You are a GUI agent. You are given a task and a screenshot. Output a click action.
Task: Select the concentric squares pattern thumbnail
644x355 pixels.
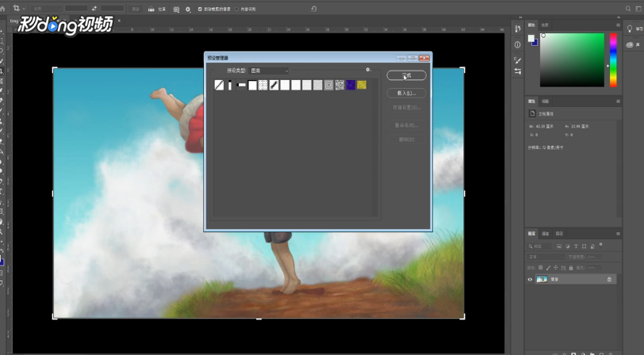(328, 85)
